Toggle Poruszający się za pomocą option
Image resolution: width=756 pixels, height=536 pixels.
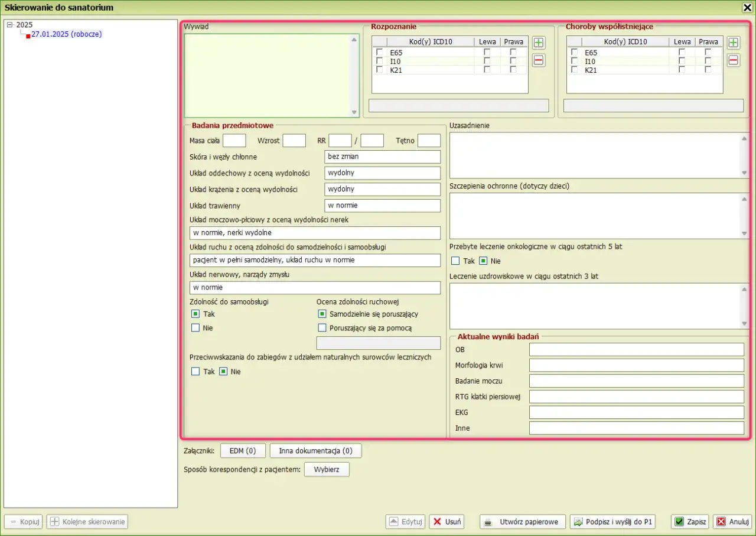click(322, 327)
